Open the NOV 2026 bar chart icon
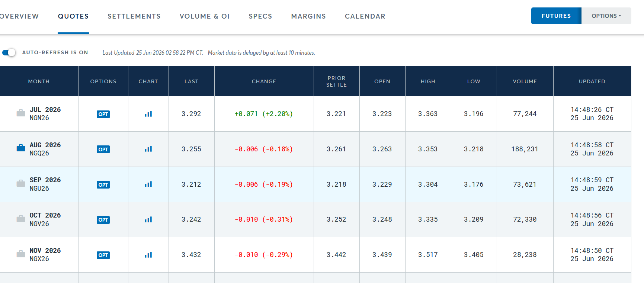The width and height of the screenshot is (644, 283). pyautogui.click(x=148, y=255)
